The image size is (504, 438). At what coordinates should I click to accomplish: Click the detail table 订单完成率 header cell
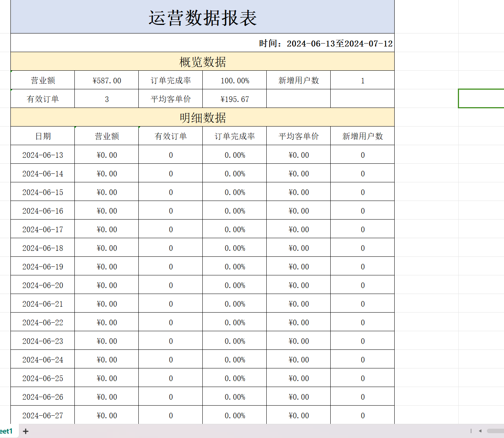tap(235, 136)
